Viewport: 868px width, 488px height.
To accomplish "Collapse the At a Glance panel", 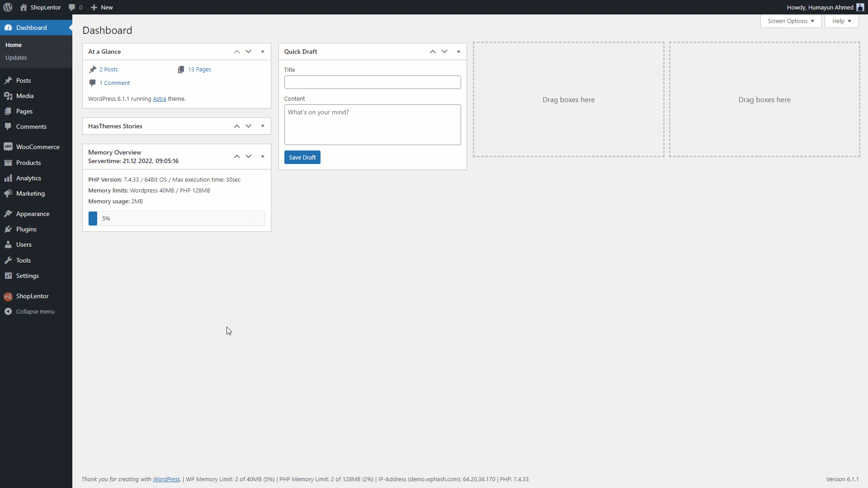I will click(263, 52).
